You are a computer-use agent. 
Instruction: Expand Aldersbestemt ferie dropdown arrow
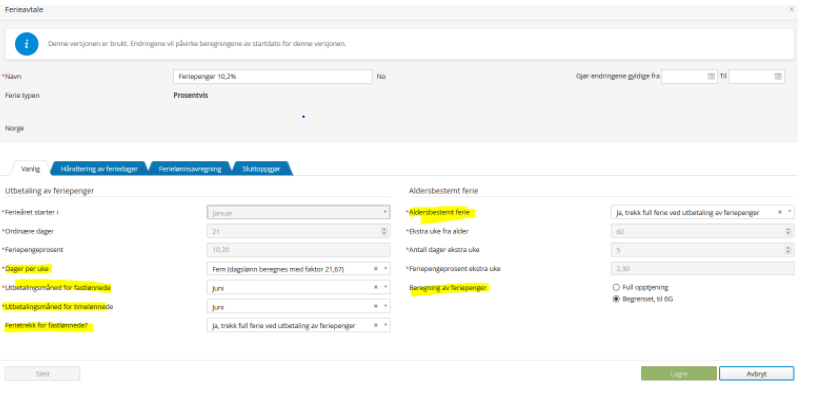pos(789,212)
